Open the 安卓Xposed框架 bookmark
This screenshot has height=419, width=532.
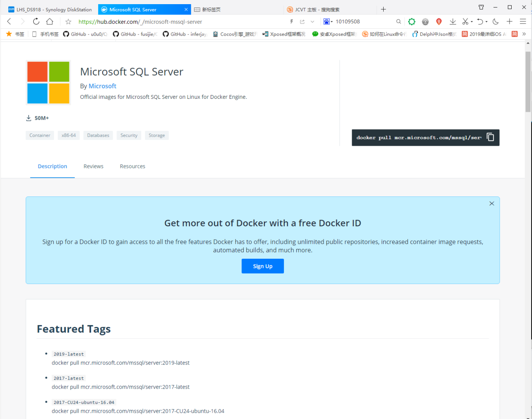click(x=335, y=34)
